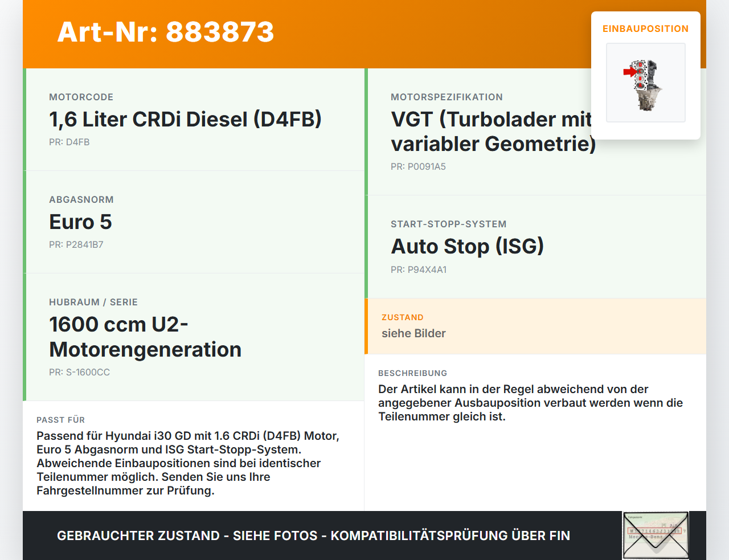The image size is (729, 560).
Task: Click the PR: S-1600CC code
Action: 80,372
